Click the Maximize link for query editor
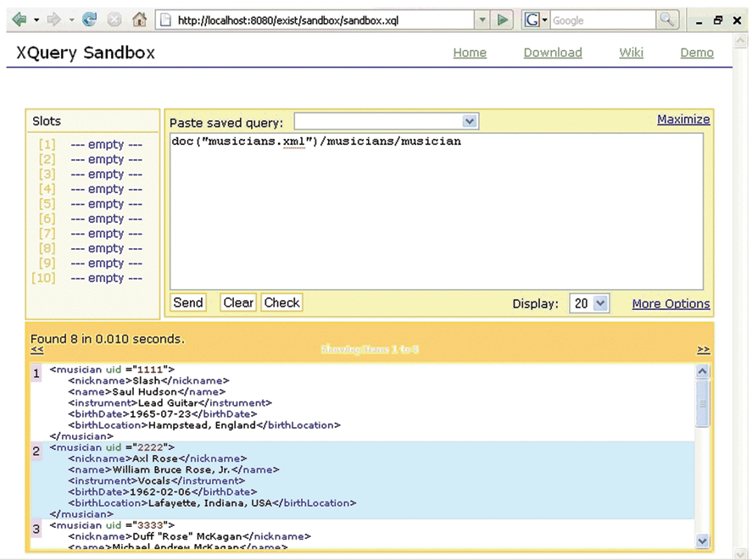 click(683, 119)
